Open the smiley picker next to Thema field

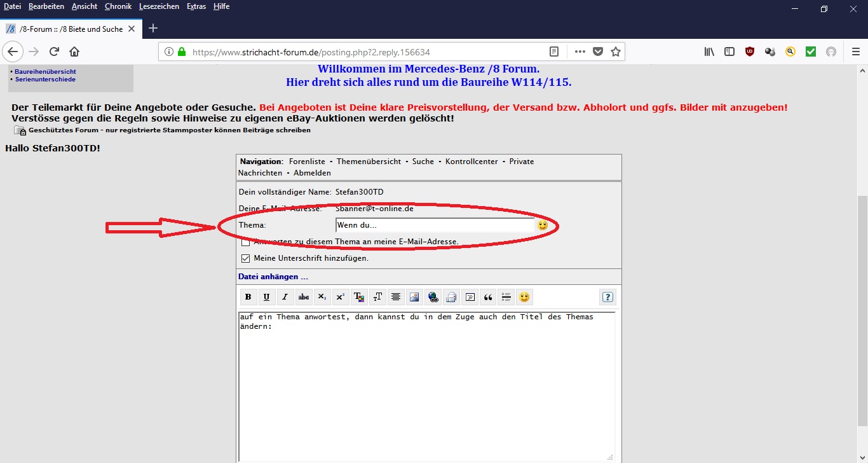(542, 225)
